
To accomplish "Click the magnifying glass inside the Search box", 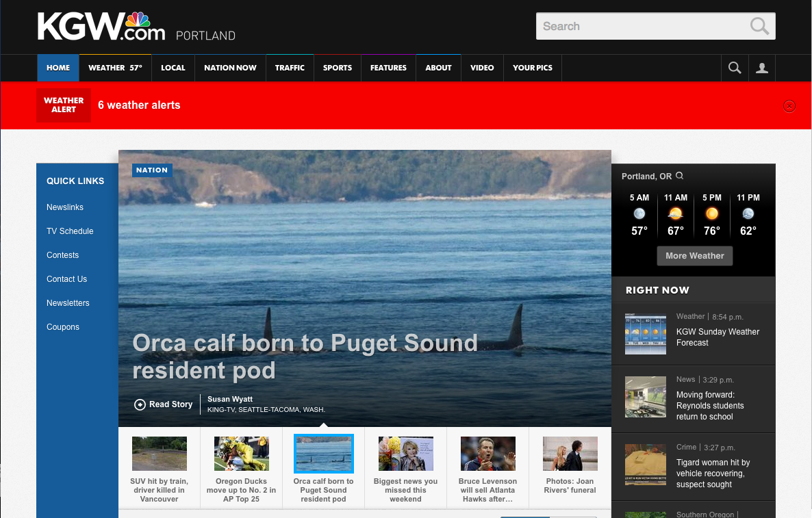I will coord(759,25).
